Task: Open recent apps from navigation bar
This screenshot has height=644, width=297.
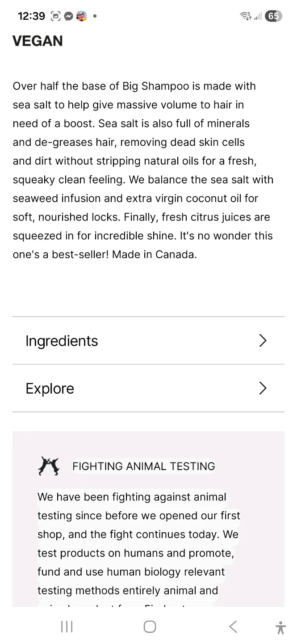Action: click(x=67, y=627)
